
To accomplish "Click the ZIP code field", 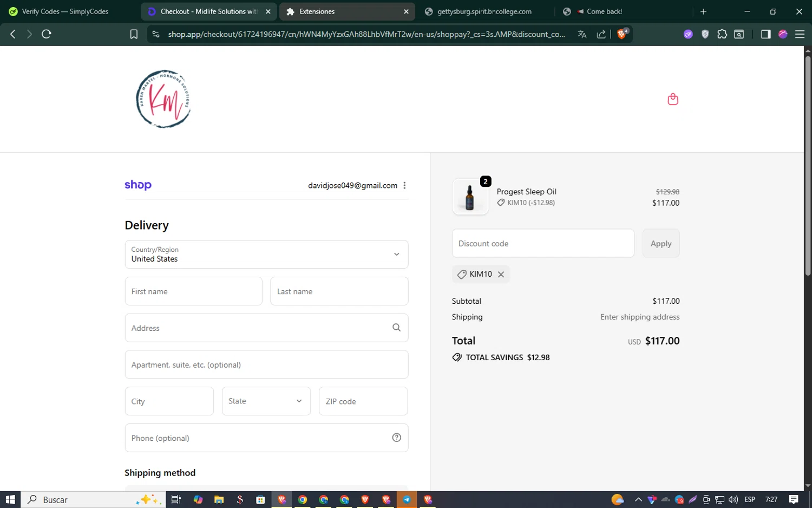I will [x=363, y=401].
